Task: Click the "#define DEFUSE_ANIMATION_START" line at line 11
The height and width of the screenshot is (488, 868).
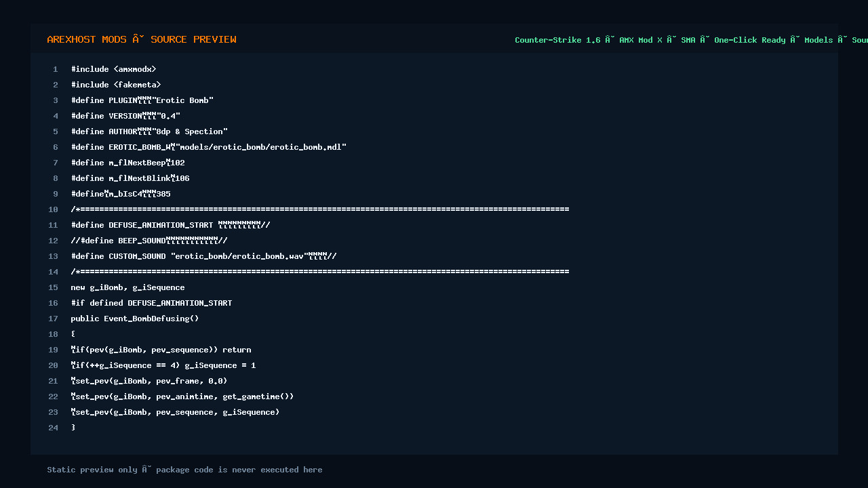Action: [x=170, y=225]
